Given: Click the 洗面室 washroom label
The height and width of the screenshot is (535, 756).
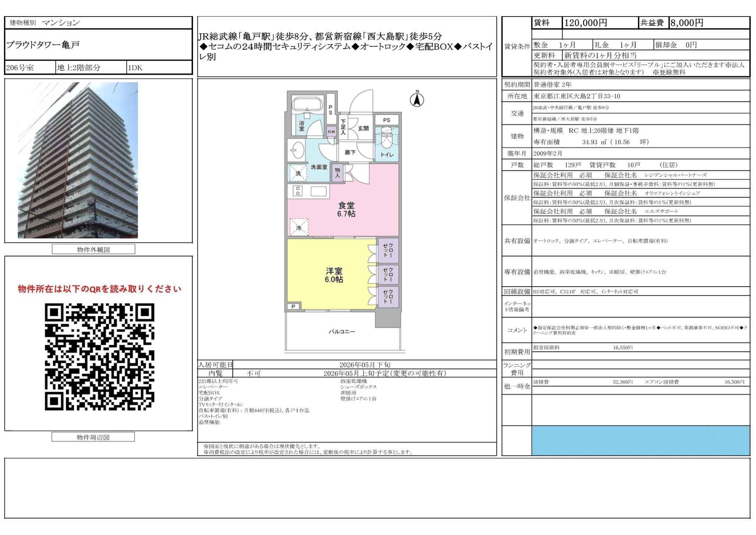Looking at the screenshot, I should [319, 167].
